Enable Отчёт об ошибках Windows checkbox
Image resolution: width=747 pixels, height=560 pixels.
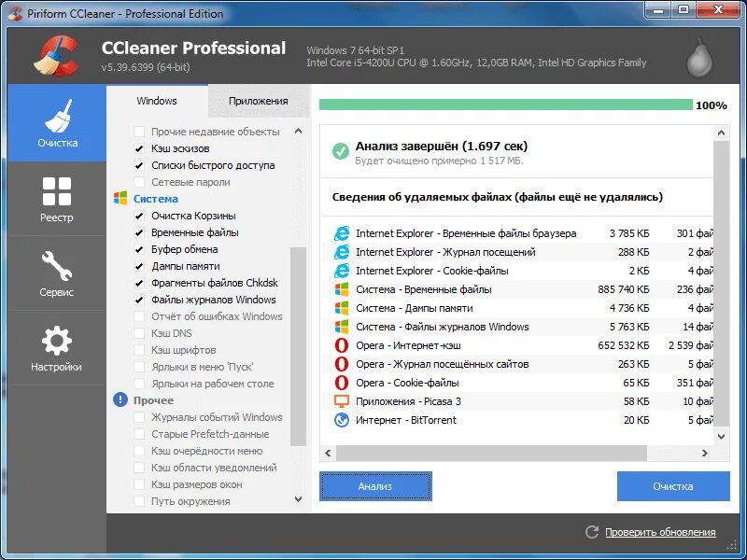pos(139,316)
